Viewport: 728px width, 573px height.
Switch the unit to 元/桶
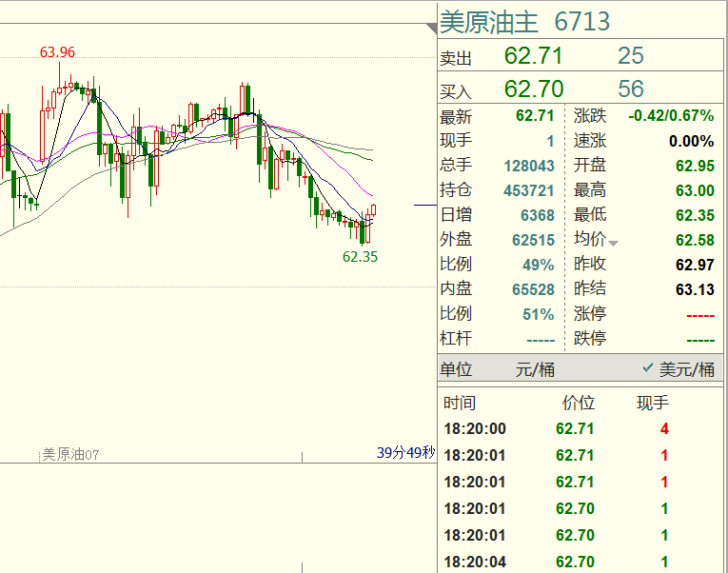click(535, 369)
